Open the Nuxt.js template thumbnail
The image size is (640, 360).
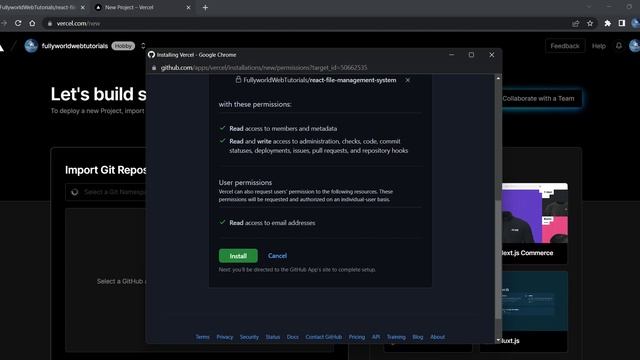click(x=535, y=301)
